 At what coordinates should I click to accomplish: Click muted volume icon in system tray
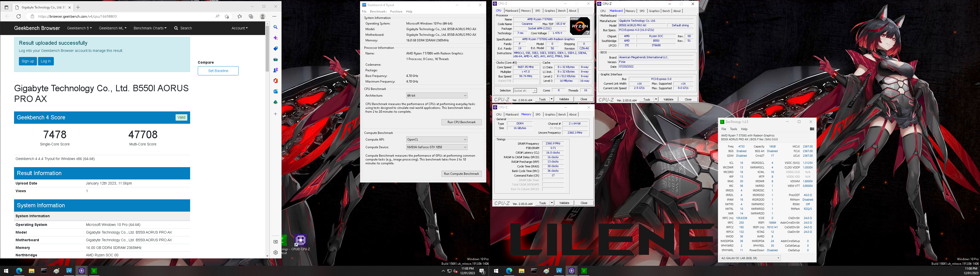pyautogui.click(x=455, y=271)
